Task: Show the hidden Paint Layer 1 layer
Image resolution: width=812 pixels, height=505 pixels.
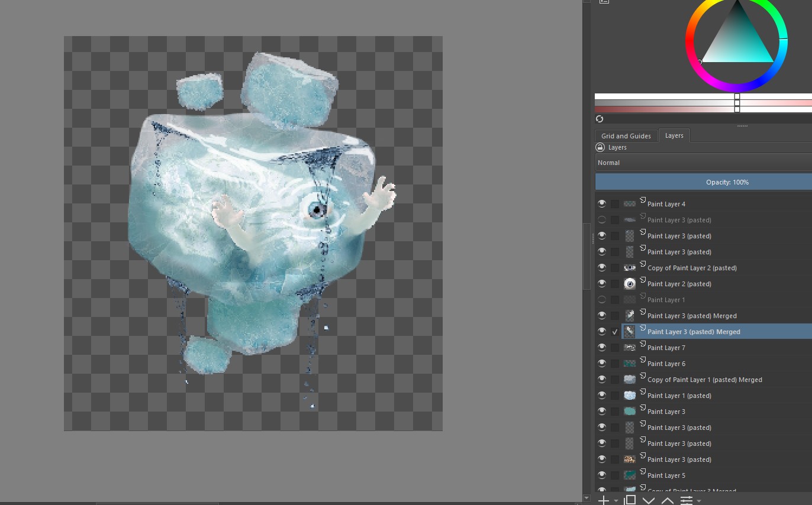Action: point(602,300)
